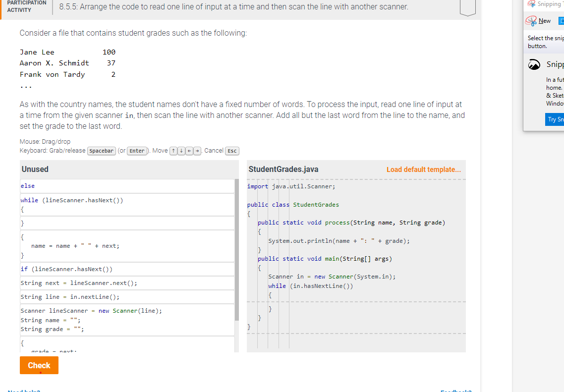Click the Enter key hint
The width and height of the screenshot is (564, 392).
pyautogui.click(x=137, y=151)
